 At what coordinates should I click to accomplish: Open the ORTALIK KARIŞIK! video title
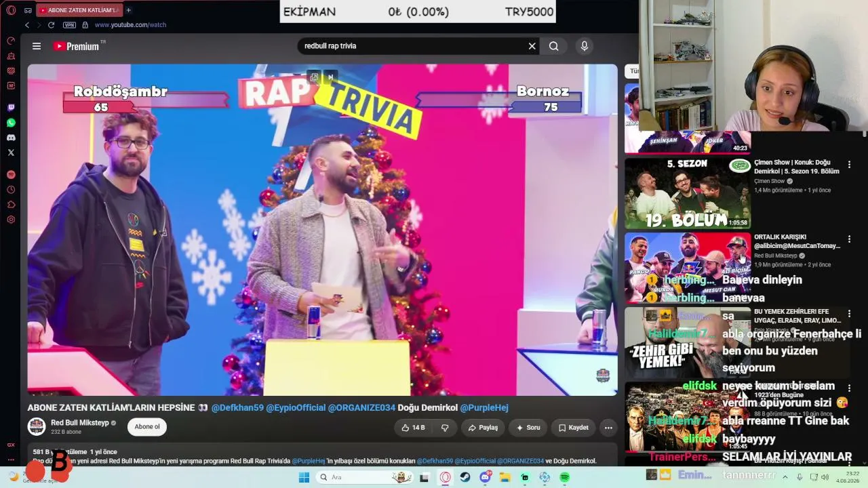click(x=797, y=241)
